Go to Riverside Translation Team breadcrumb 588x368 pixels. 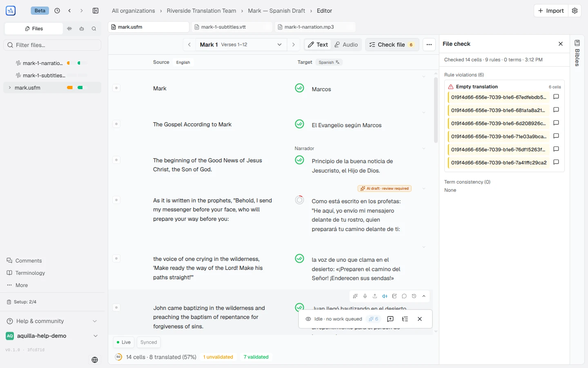tap(201, 11)
